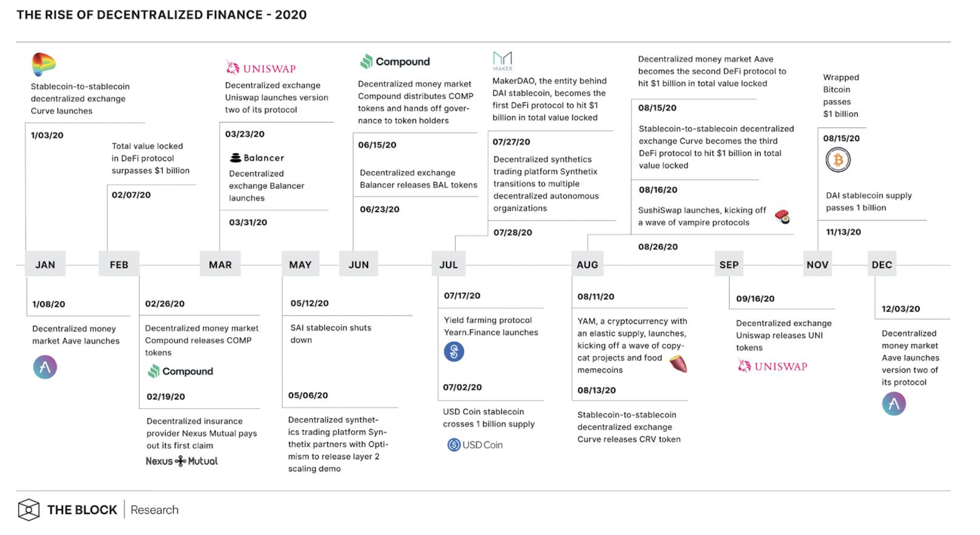The width and height of the screenshot is (980, 535).
Task: Click the Nexus Mutual logo
Action: [182, 461]
